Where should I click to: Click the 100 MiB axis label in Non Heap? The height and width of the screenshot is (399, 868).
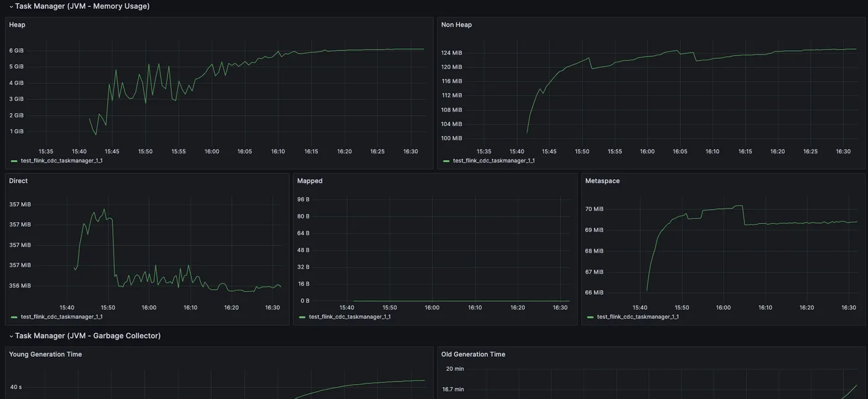click(x=452, y=138)
